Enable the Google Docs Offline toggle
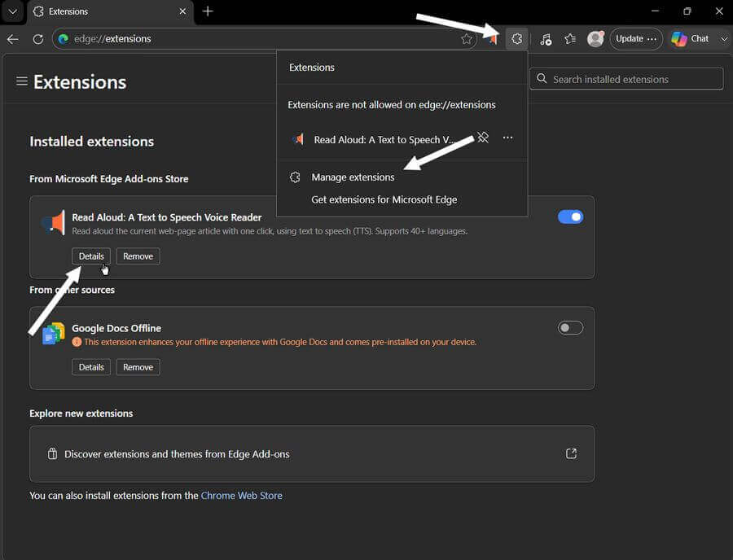 (x=570, y=328)
